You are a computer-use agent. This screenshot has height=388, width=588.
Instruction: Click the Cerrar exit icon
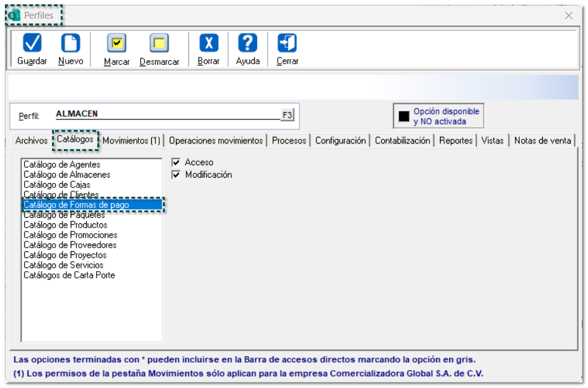pos(287,43)
